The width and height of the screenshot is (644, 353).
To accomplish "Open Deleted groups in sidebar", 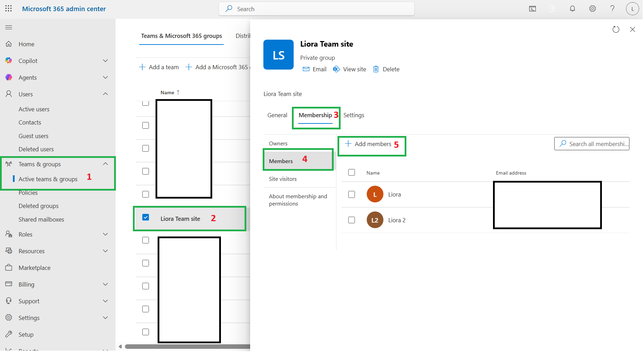I will (x=39, y=206).
